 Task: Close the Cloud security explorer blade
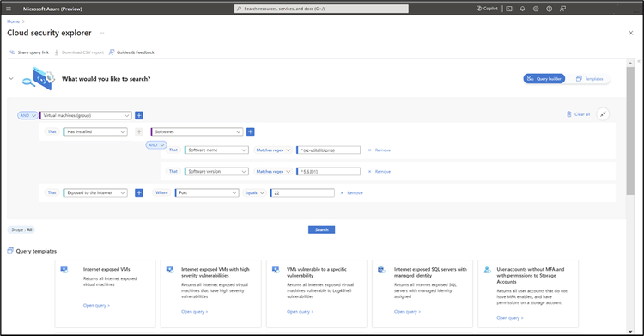[631, 33]
